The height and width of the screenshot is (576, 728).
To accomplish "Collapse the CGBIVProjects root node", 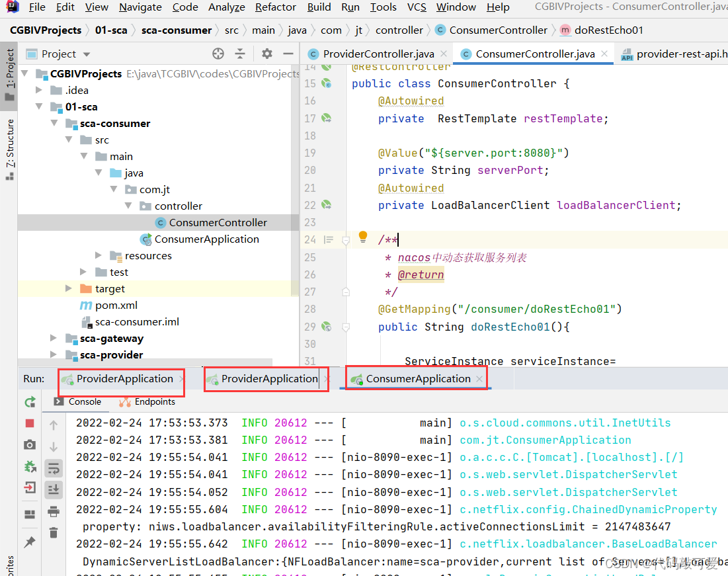I will (25, 73).
